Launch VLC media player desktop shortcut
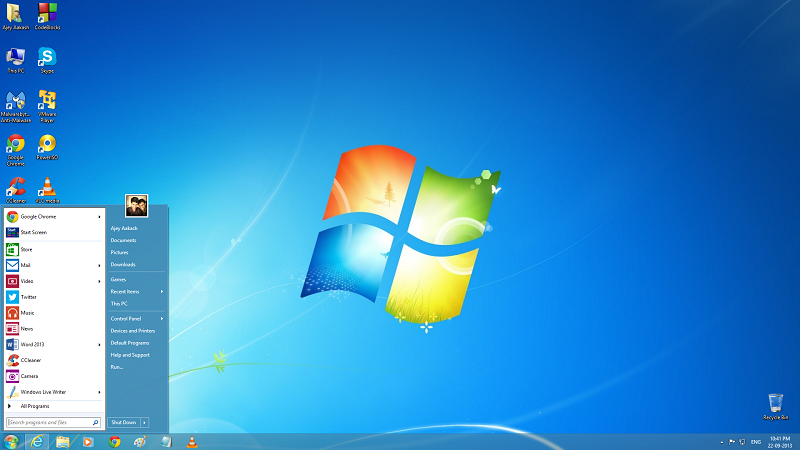The height and width of the screenshot is (450, 800). pos(47,190)
